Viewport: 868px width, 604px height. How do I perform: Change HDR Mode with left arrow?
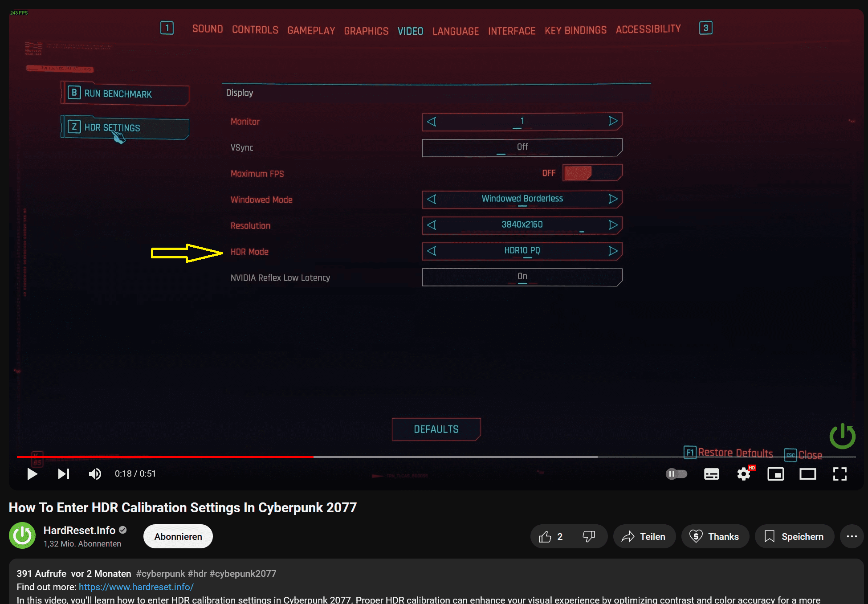click(432, 251)
